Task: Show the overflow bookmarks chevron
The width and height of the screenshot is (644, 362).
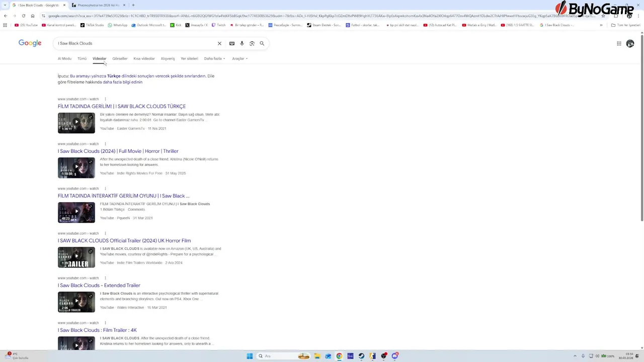Action: click(601, 25)
